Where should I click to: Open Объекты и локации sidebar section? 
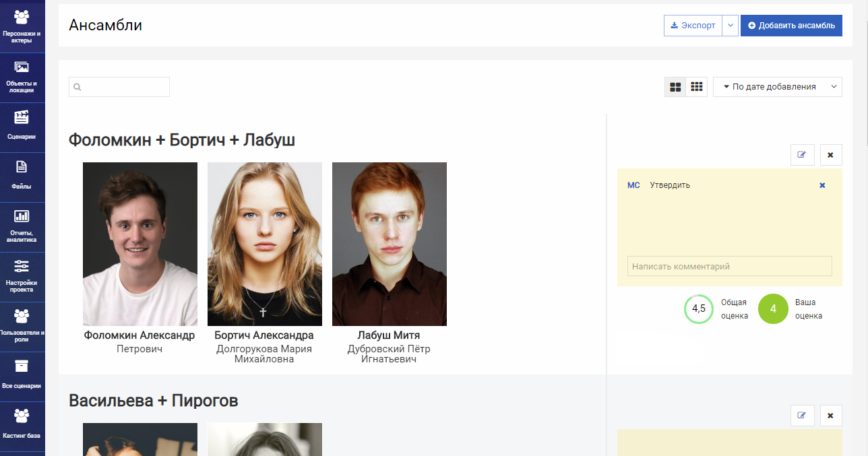[22, 77]
